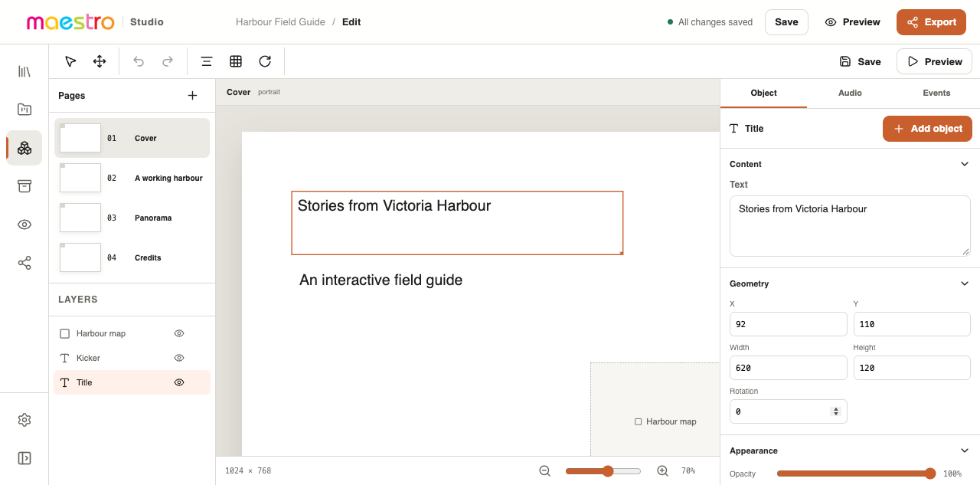
Task: Click the '1024 × 768' canvas size label
Action: (x=248, y=471)
